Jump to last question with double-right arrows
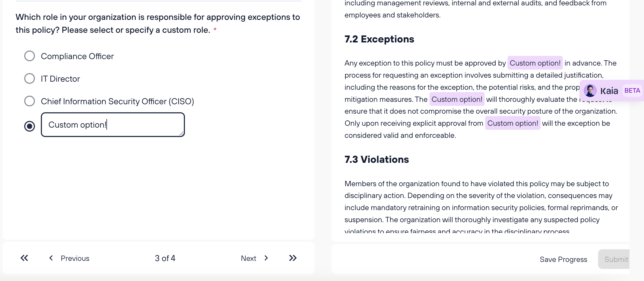Viewport: 644px width, 281px height. (293, 258)
